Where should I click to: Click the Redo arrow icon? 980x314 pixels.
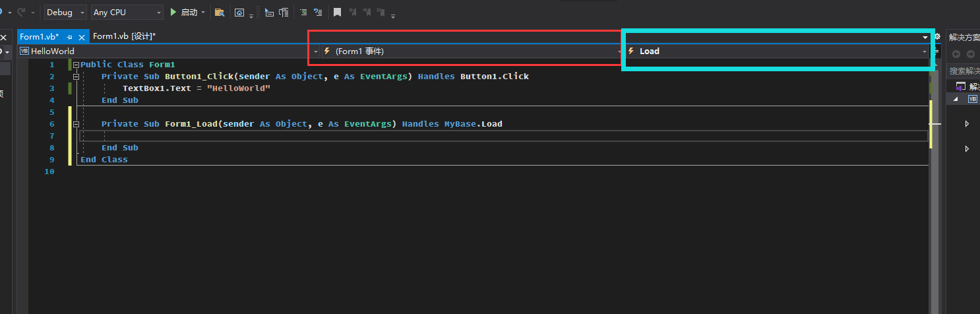(x=22, y=12)
